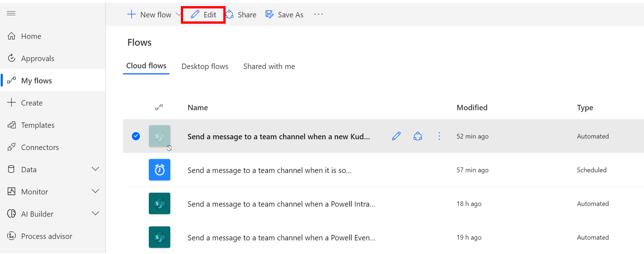Sort by the Name column header
Screen dimensions: 644x254
pos(198,107)
